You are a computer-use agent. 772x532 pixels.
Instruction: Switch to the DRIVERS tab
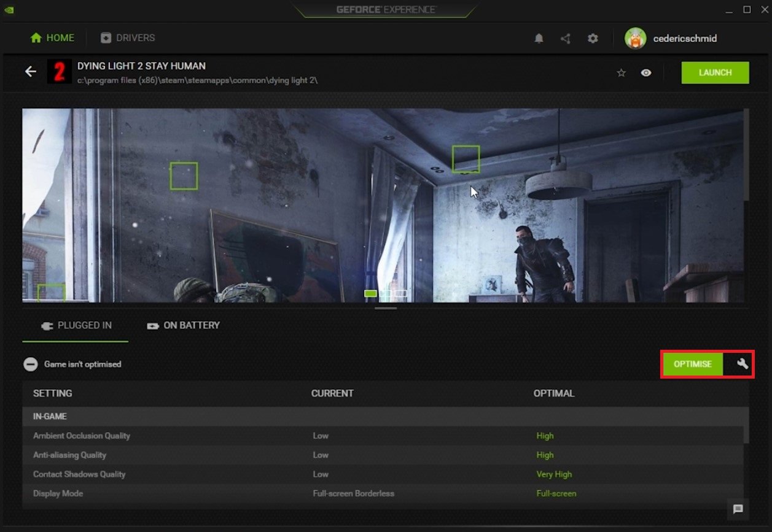[x=128, y=37]
